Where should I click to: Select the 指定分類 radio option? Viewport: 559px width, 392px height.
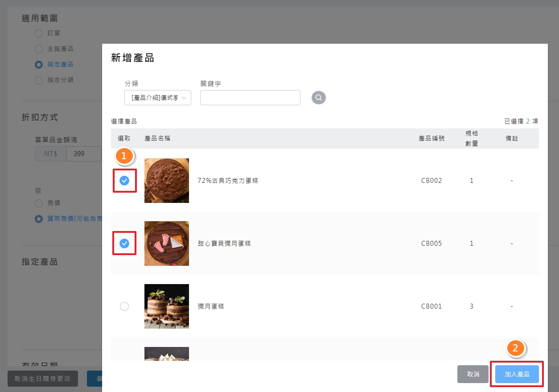coord(39,80)
